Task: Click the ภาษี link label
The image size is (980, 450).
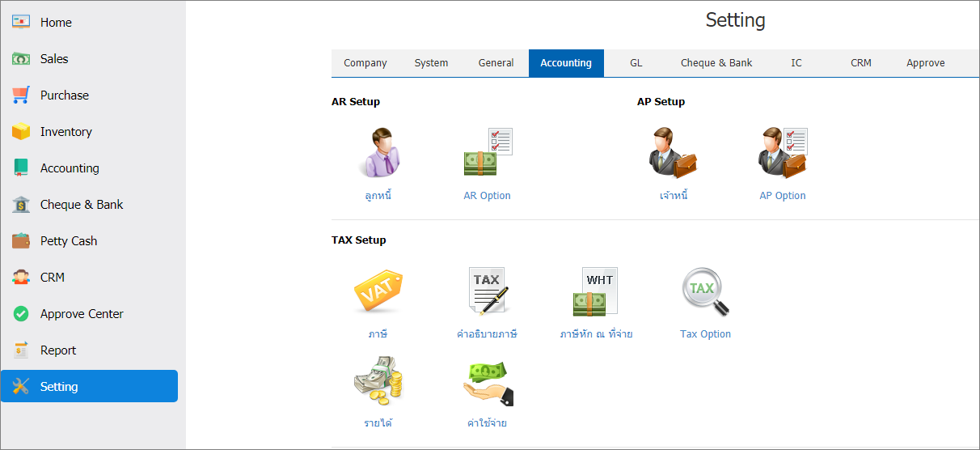Action: click(x=378, y=333)
